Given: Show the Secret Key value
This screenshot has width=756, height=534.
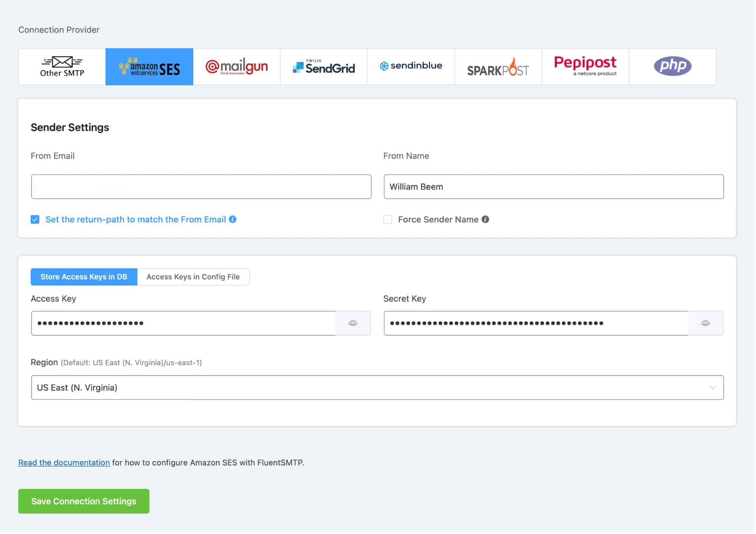Looking at the screenshot, I should tap(705, 323).
